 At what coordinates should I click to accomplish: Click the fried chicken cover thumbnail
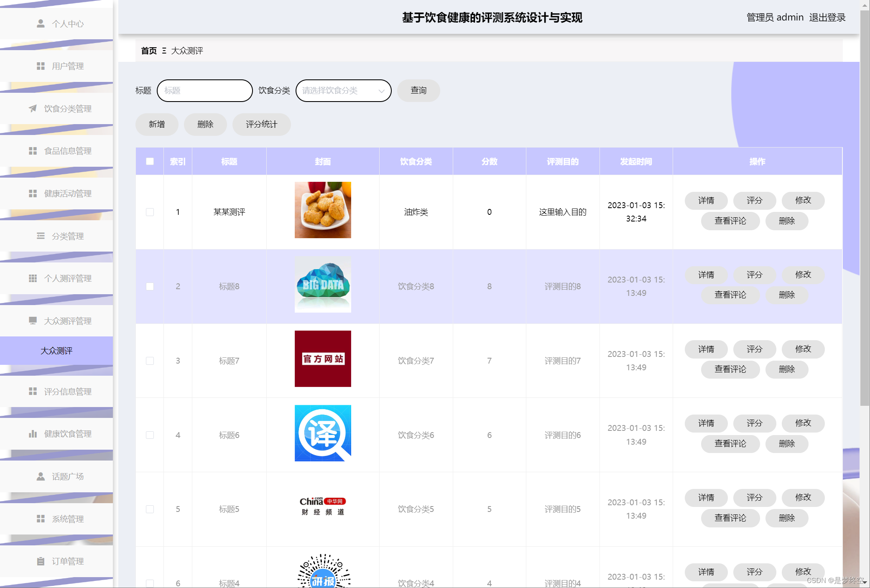(323, 210)
